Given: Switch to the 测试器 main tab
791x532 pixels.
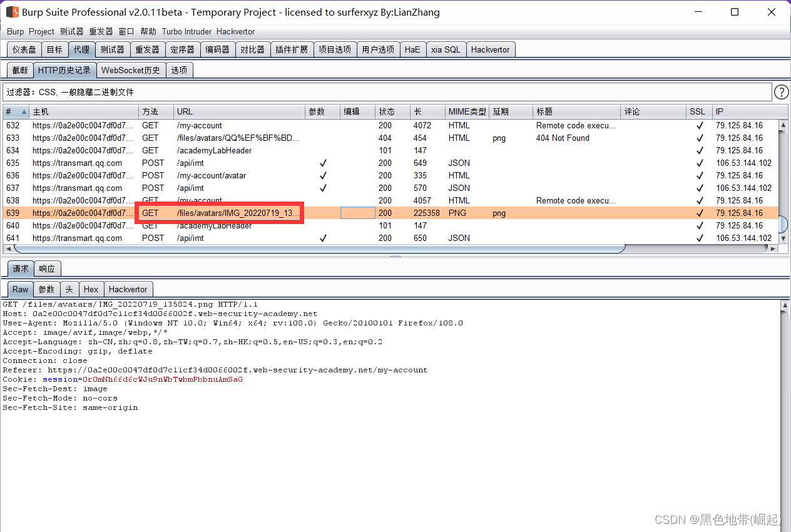Looking at the screenshot, I should coord(113,49).
